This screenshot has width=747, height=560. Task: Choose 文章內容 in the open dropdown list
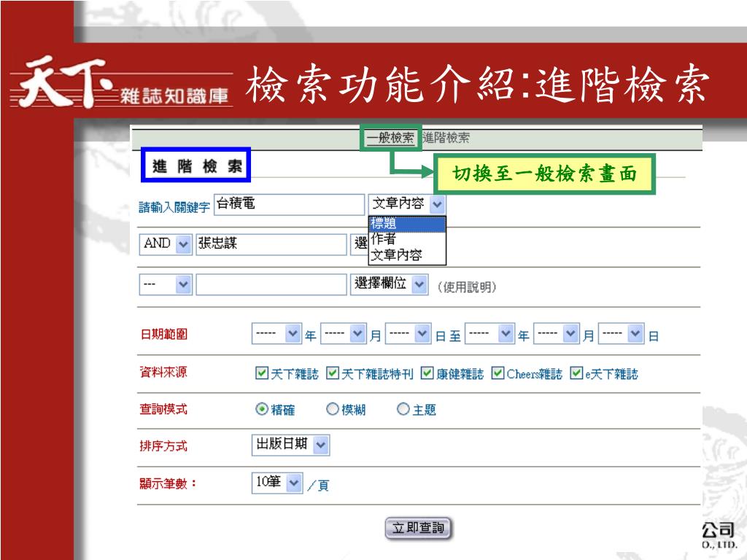pyautogui.click(x=407, y=255)
